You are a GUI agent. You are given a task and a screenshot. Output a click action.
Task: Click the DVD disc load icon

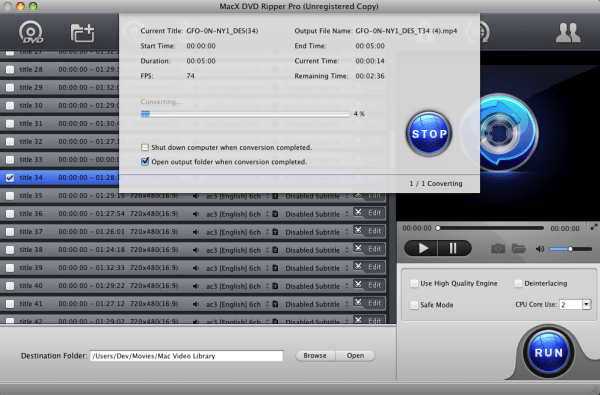(31, 32)
